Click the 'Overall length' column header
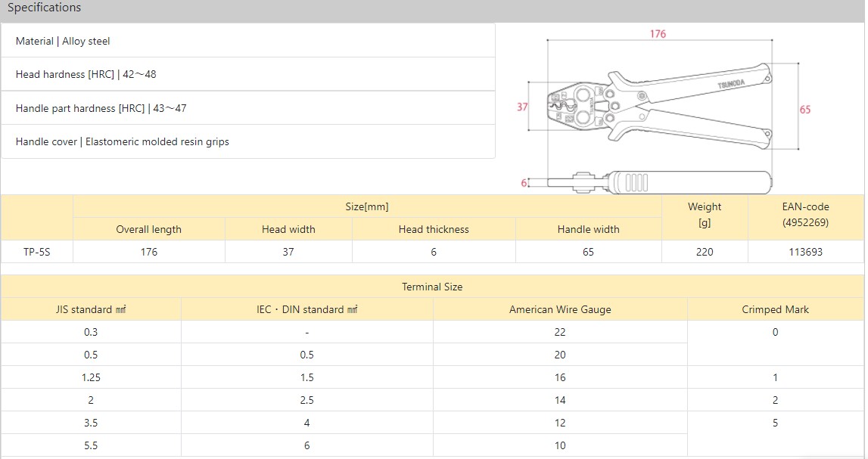Image resolution: width=868 pixels, height=459 pixels. pyautogui.click(x=149, y=229)
